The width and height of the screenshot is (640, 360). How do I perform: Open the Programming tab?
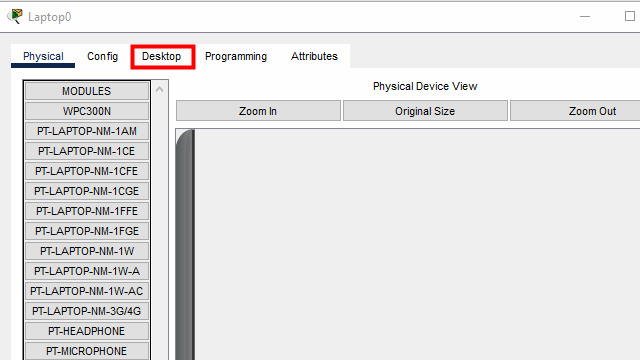(236, 56)
